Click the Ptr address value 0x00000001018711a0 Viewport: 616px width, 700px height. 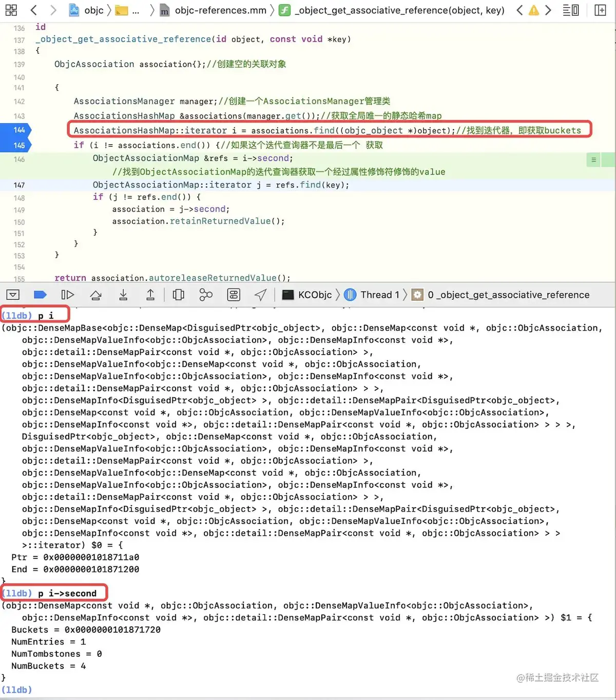pyautogui.click(x=91, y=557)
